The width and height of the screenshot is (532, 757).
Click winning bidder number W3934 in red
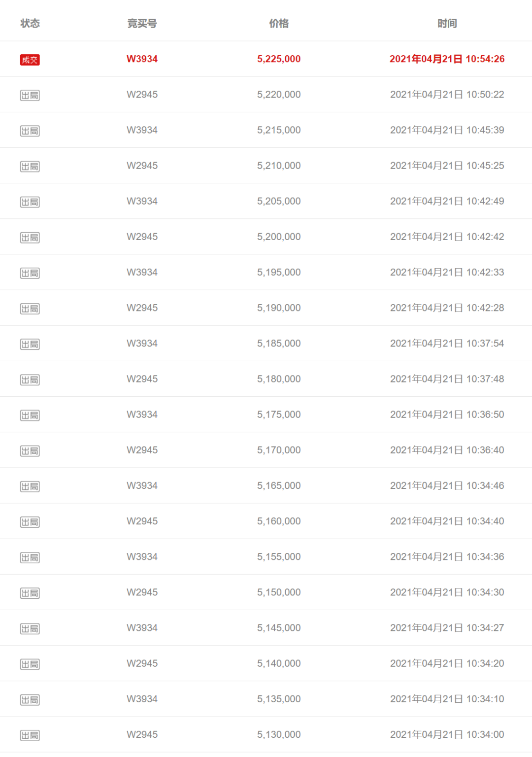(142, 59)
